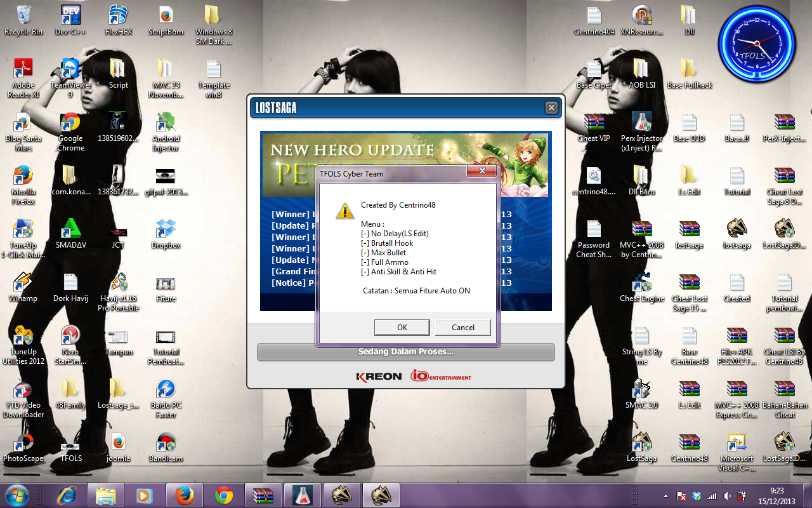Switch to WinRAR in the taskbar

263,495
